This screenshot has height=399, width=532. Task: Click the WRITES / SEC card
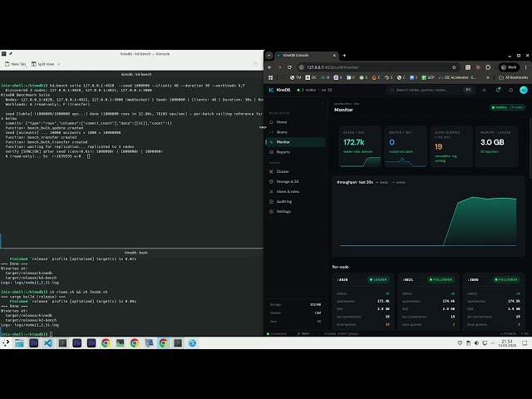tap(405, 146)
